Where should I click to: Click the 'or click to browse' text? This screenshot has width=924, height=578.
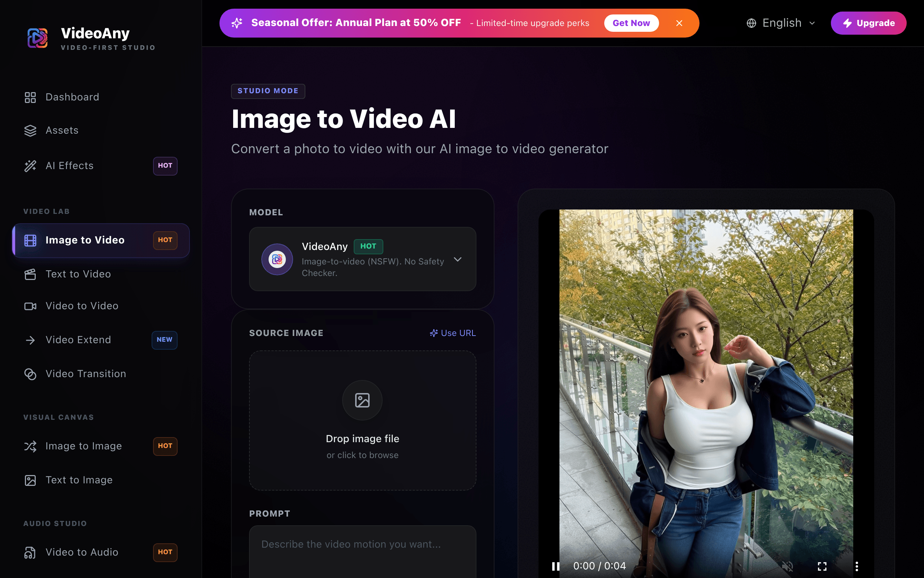362,455
